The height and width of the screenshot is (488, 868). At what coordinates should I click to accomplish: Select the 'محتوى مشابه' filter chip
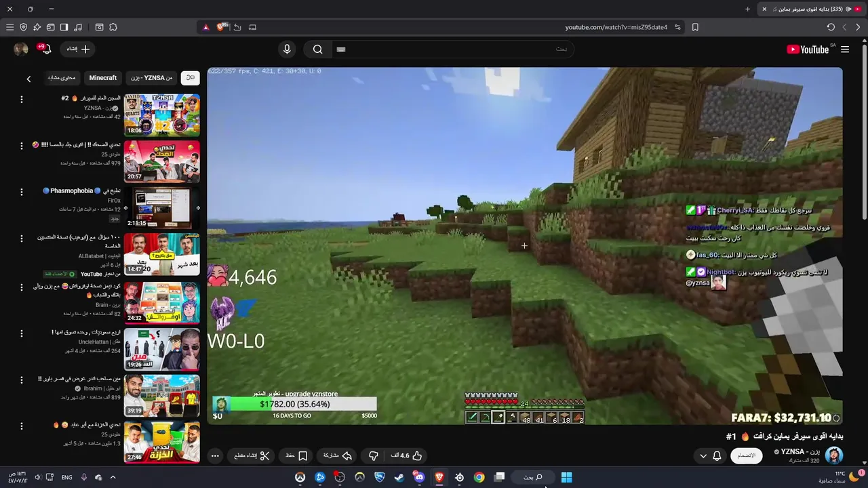pos(62,78)
